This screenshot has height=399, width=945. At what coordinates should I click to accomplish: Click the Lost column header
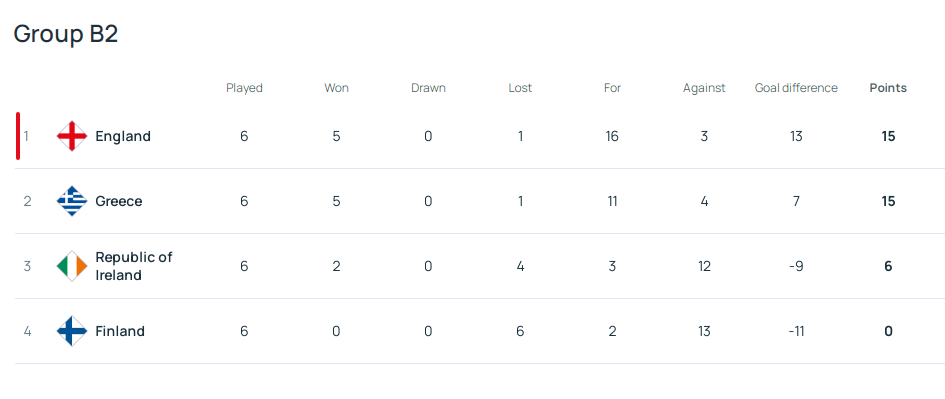(x=520, y=88)
